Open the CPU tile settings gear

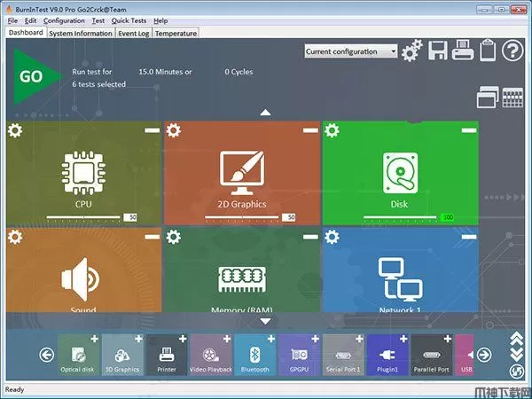[x=15, y=130]
